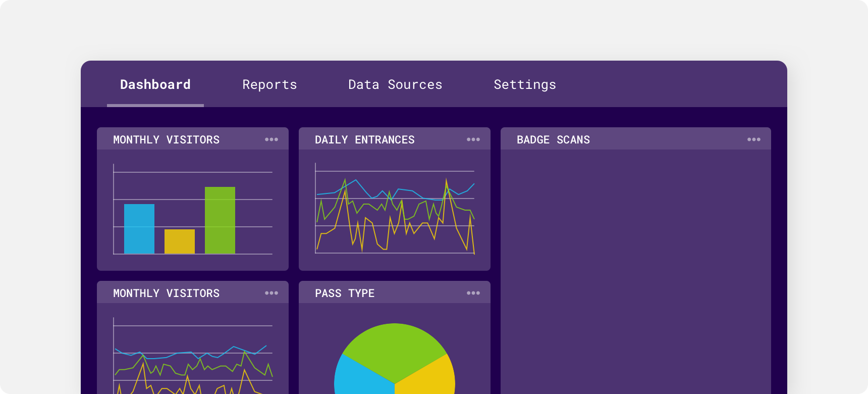Click the top Monthly Visitors card title

(167, 140)
